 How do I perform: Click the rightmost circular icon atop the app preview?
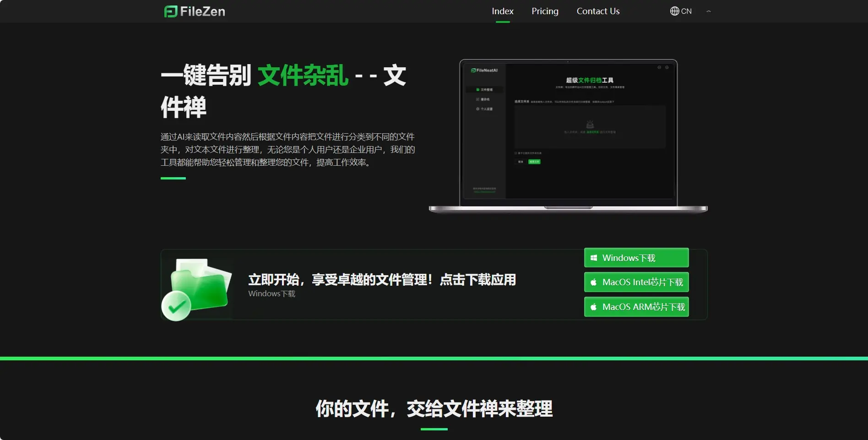coord(667,67)
